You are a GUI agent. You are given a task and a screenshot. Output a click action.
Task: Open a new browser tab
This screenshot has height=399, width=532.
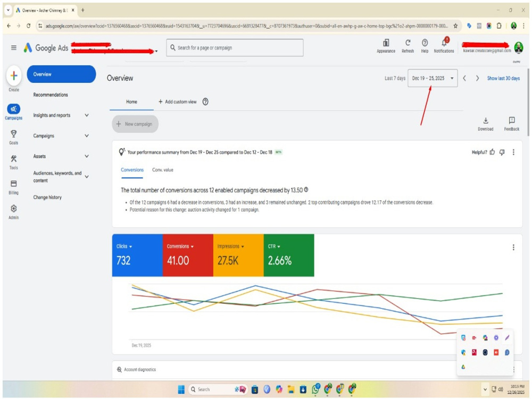tap(83, 10)
